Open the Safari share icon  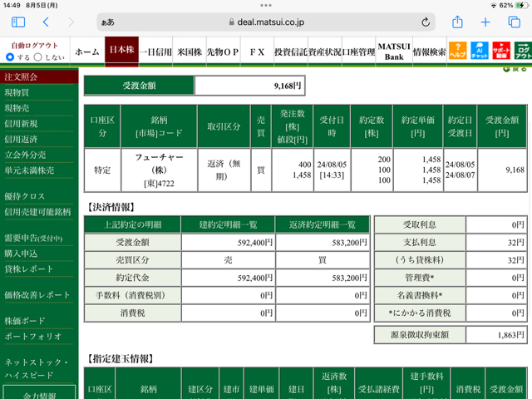click(457, 22)
